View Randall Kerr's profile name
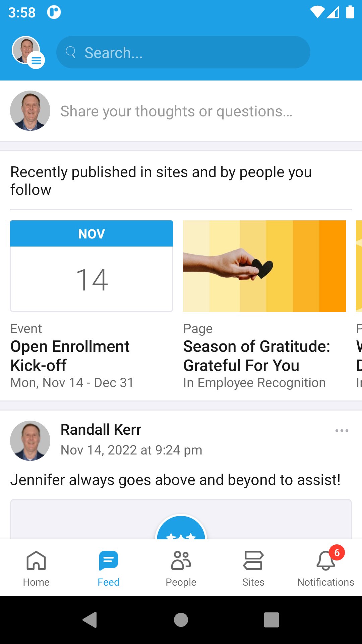Screen dimensions: 362x644 [x=101, y=430]
